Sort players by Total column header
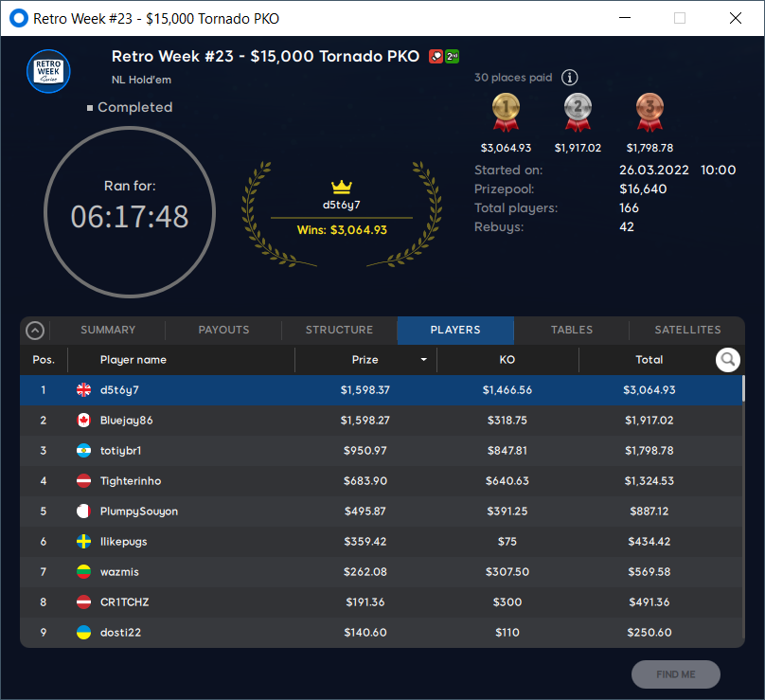765x700 pixels. point(649,360)
